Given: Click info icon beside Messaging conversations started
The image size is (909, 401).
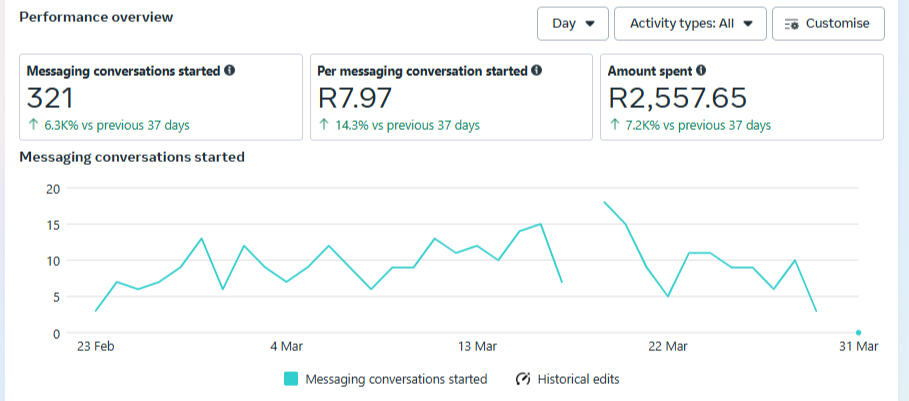Looking at the screenshot, I should point(230,71).
